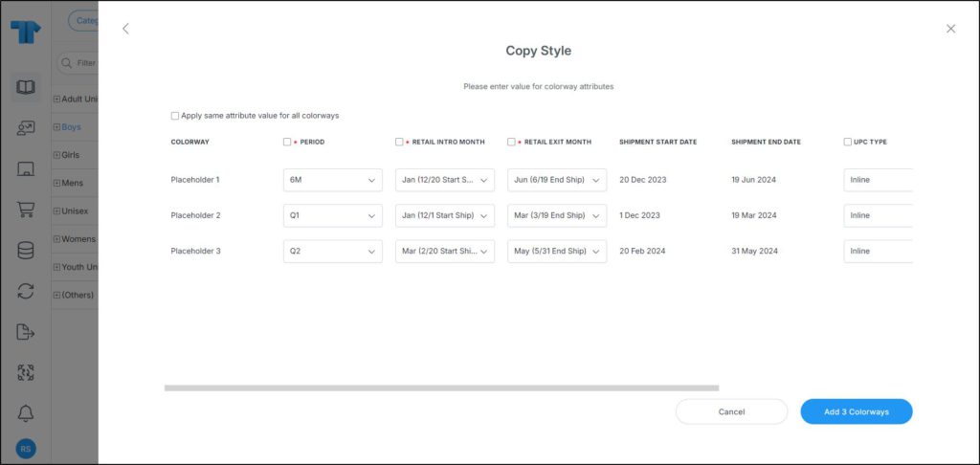Click Placeholder 2 colorway name
The image size is (980, 465).
tap(195, 215)
